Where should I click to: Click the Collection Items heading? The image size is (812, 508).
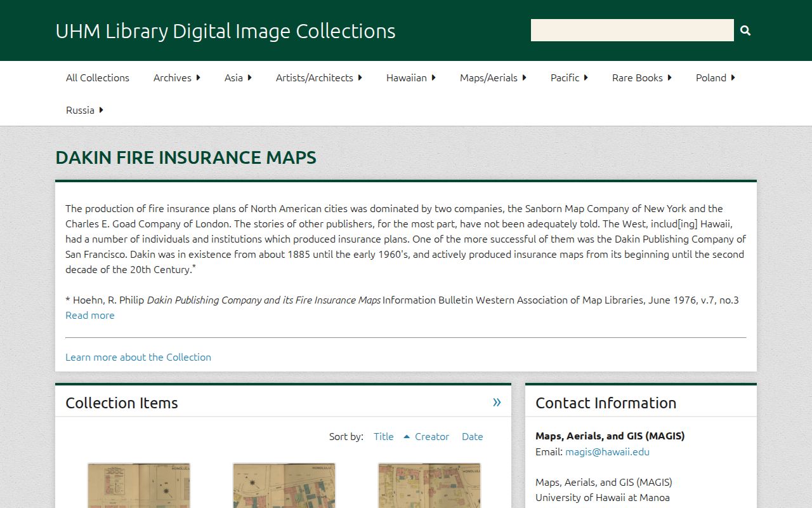(122, 403)
